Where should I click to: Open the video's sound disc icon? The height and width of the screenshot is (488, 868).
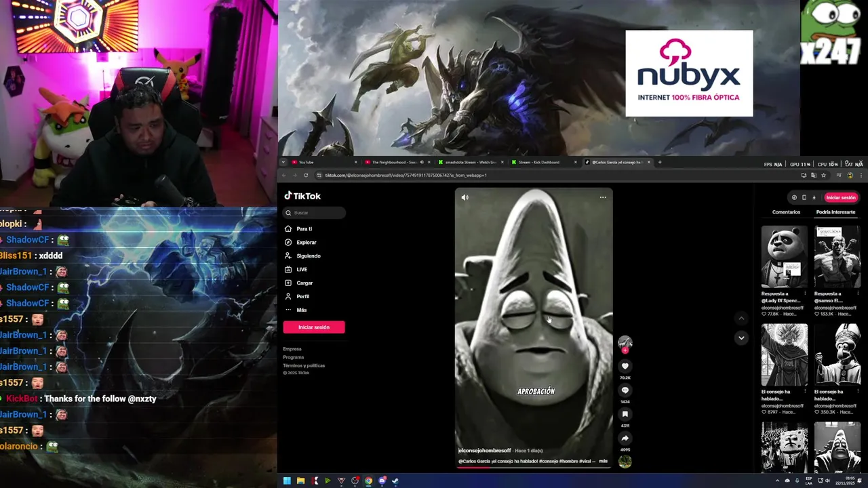[x=625, y=462]
